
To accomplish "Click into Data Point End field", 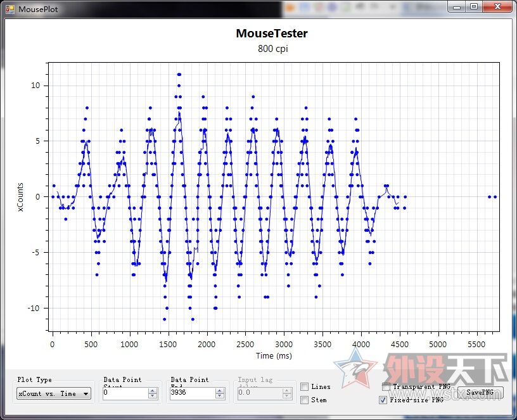I will pyautogui.click(x=193, y=393).
